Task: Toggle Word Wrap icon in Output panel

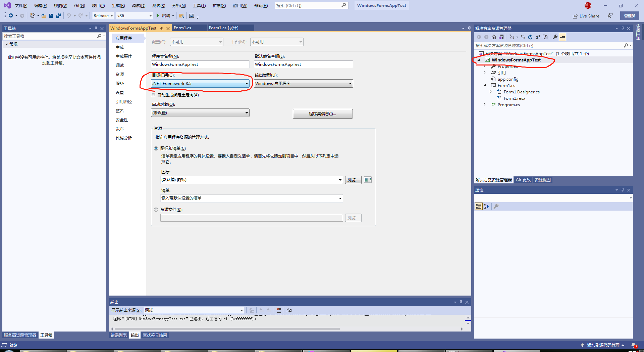Action: point(289,310)
